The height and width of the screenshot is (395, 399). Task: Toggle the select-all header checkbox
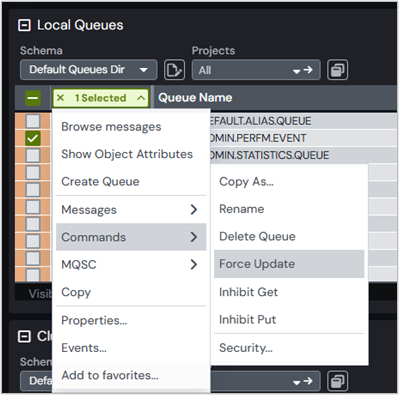point(33,98)
